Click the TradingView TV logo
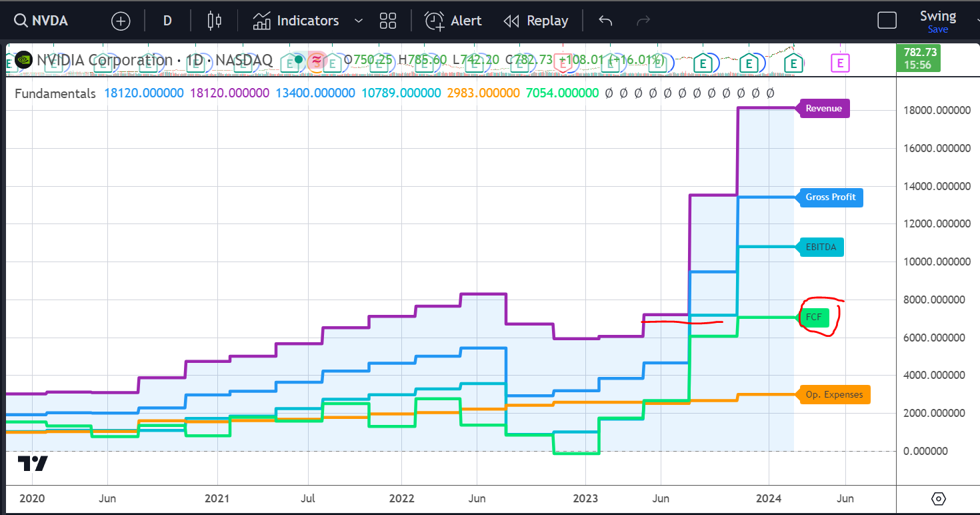The width and height of the screenshot is (980, 515). tap(33, 464)
